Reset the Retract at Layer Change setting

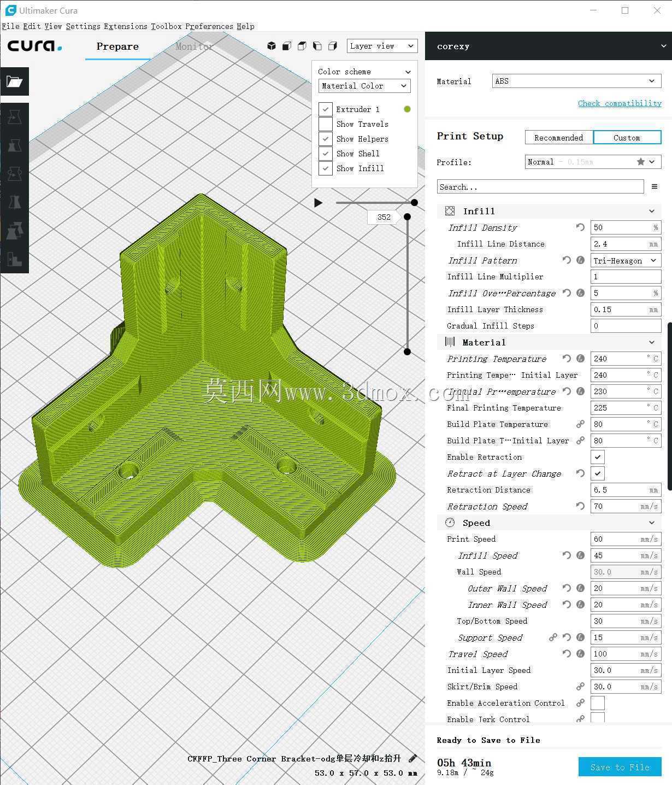tap(580, 473)
